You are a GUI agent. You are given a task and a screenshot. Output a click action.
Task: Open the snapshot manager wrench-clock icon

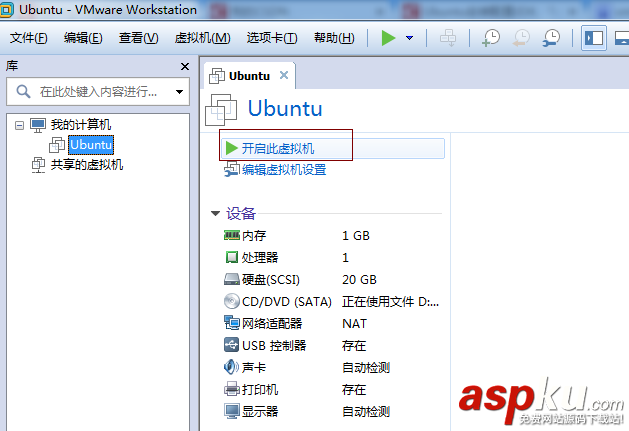(552, 38)
